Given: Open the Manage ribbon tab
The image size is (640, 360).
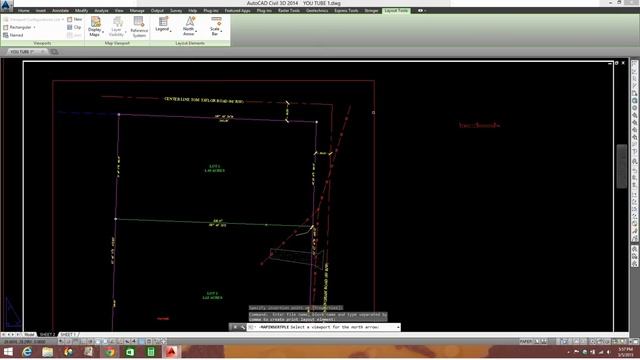Looking at the screenshot, I should 137,11.
